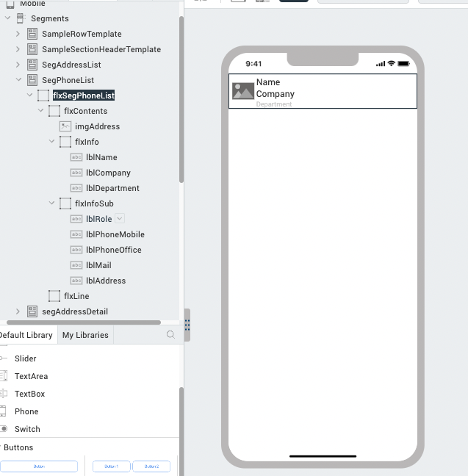The width and height of the screenshot is (468, 476).
Task: Click the imgAddress image widget icon
Action: (65, 126)
